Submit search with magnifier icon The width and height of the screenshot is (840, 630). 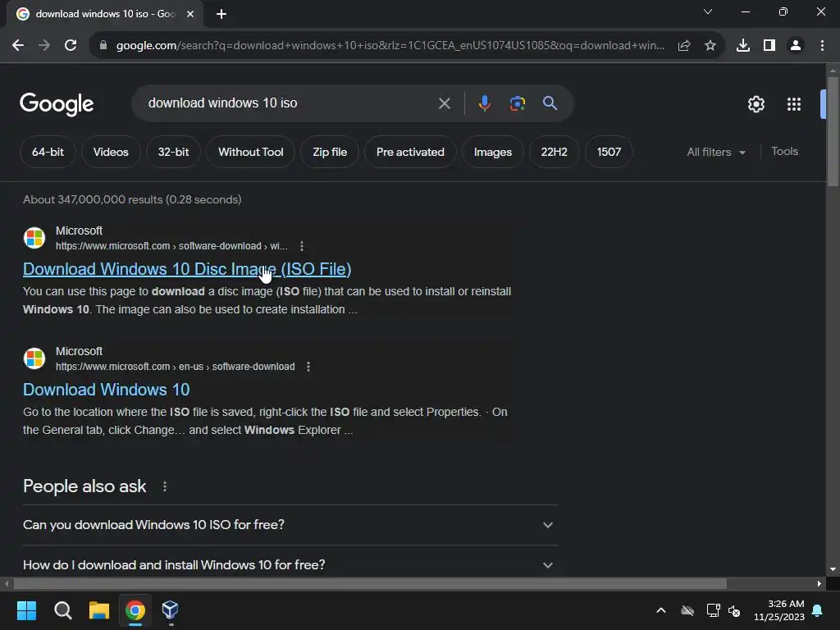click(x=550, y=103)
